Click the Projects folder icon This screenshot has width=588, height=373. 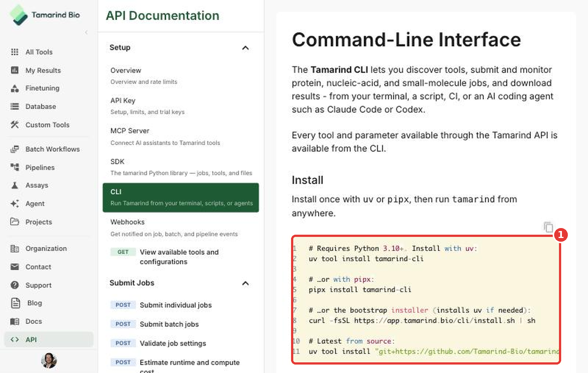point(15,222)
